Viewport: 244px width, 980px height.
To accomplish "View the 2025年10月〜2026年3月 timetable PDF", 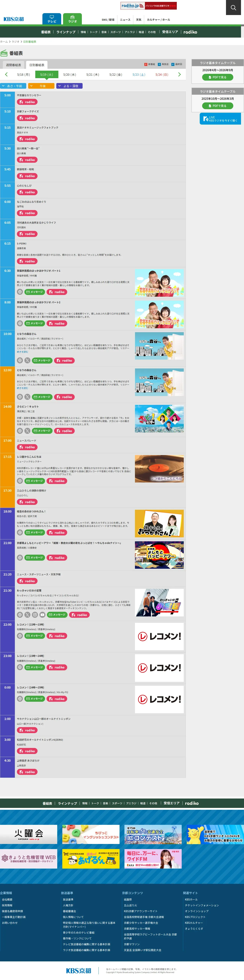I will tap(218, 106).
